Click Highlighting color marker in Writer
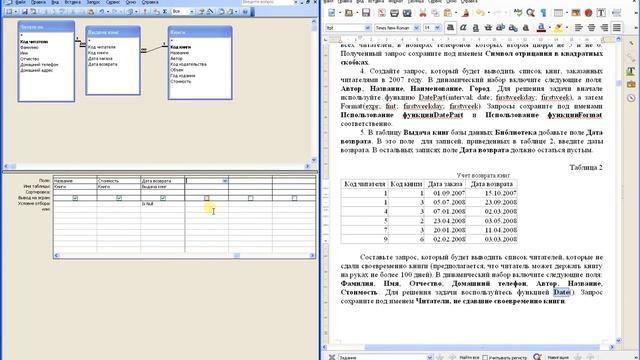The height and width of the screenshot is (360, 640). coord(558,27)
